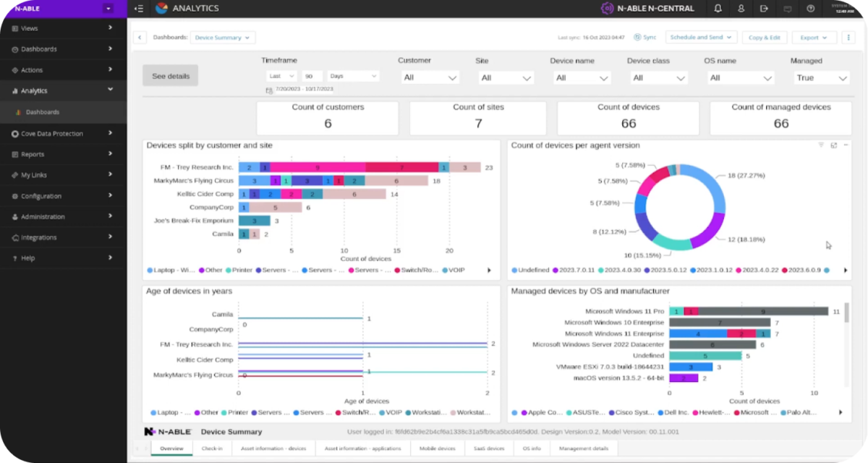This screenshot has width=868, height=463.
Task: Open the help question-mark icon in the header
Action: [810, 9]
